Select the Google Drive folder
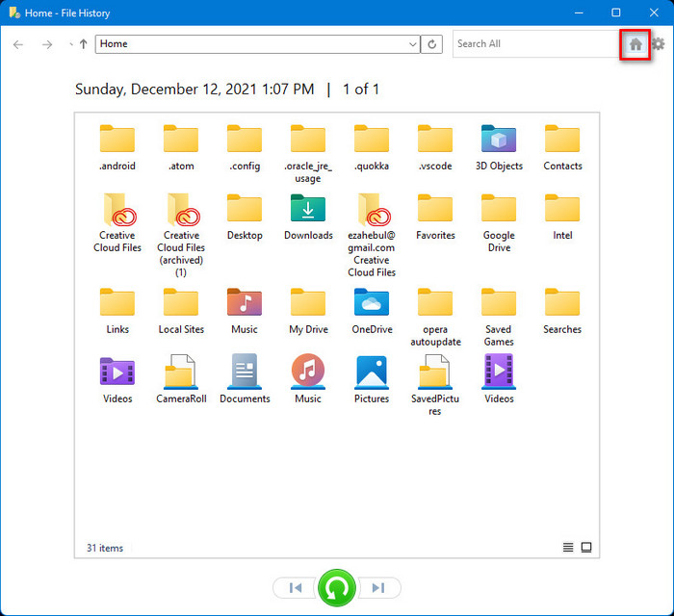 (x=499, y=223)
